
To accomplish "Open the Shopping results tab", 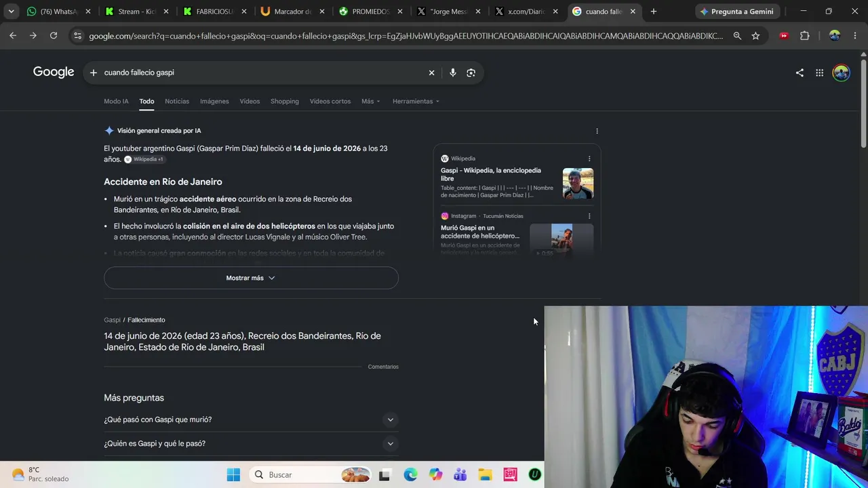I will [285, 102].
